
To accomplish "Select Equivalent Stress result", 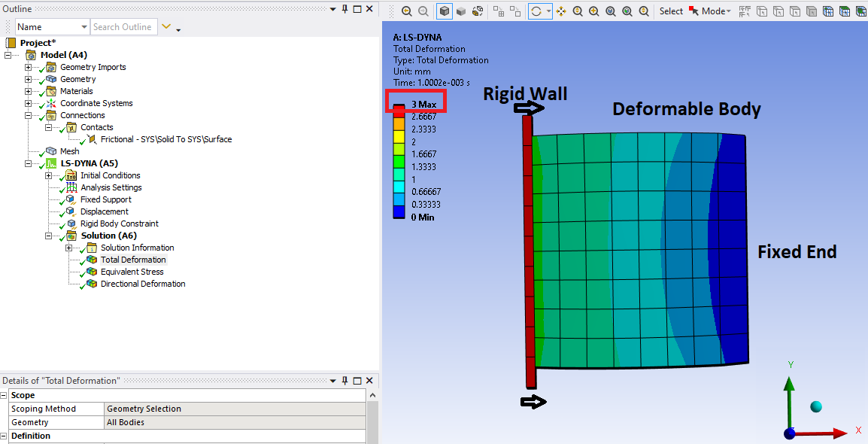I will [x=132, y=272].
